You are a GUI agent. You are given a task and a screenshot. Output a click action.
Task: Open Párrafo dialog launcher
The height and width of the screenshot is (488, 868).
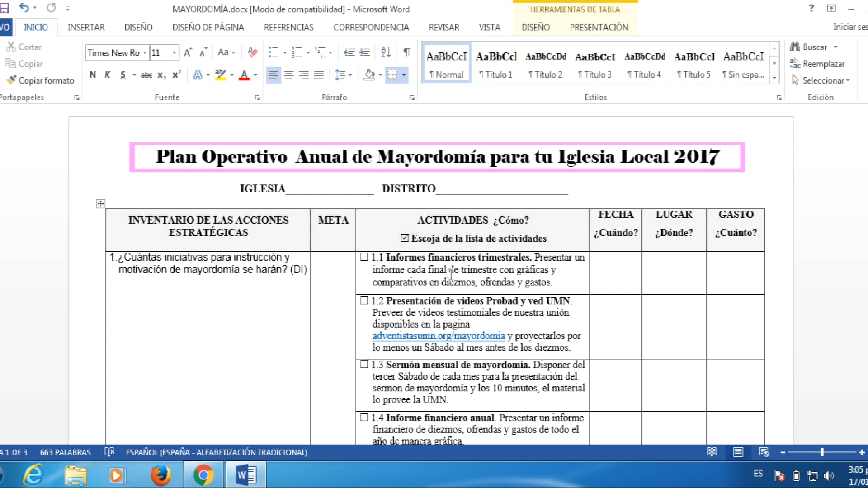412,98
